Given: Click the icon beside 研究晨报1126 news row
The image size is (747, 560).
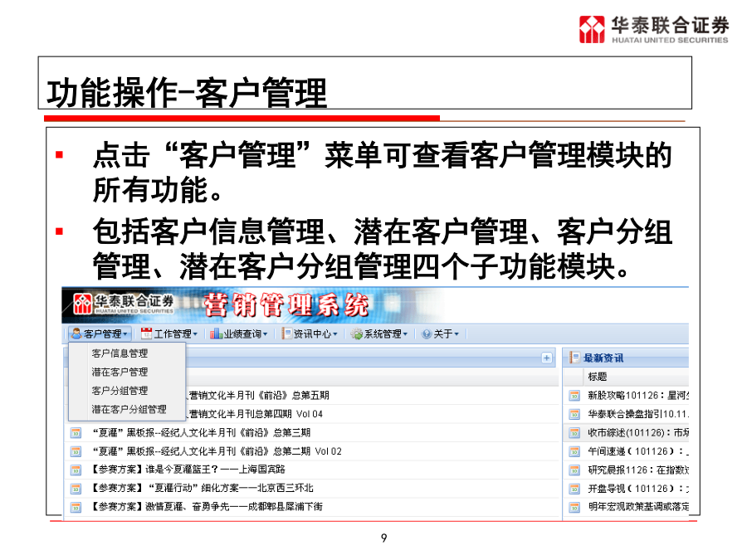Looking at the screenshot, I should pyautogui.click(x=574, y=470).
